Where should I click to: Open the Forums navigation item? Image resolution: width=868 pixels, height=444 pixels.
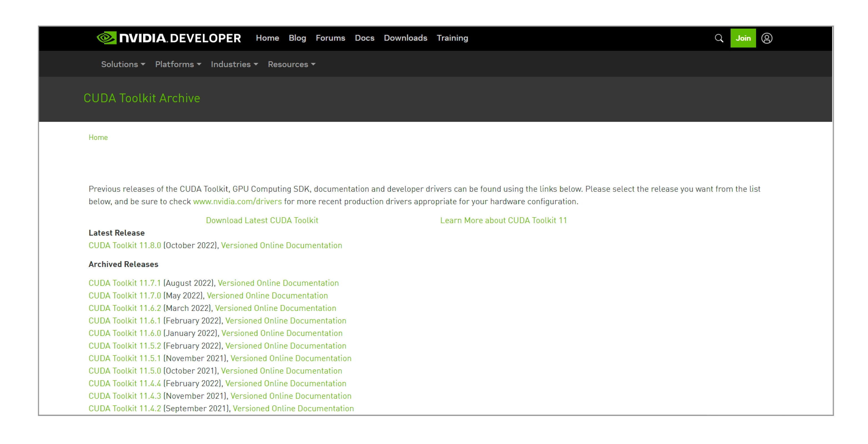click(x=330, y=38)
